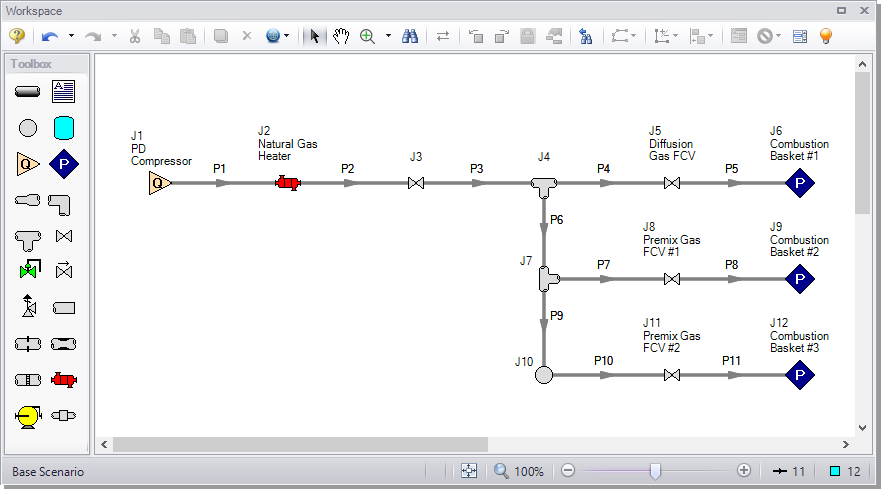The image size is (881, 489).
Task: Select the gray branch circle in Toolbox
Action: point(28,128)
